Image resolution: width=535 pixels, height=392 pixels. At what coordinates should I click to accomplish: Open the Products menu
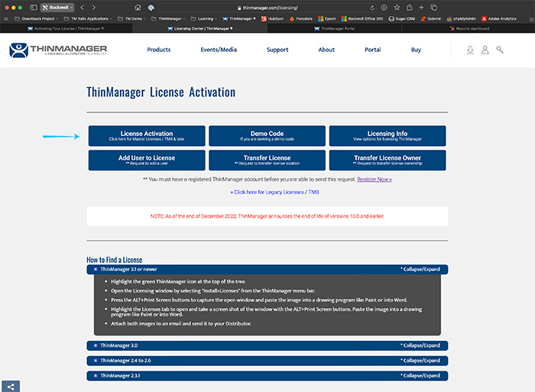(159, 50)
